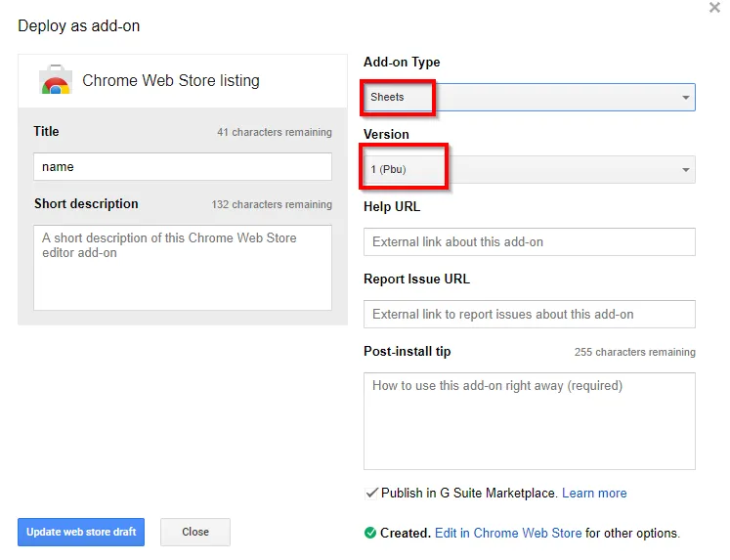Open the Add-on Type dropdown
This screenshot has width=730, height=560.
529,98
